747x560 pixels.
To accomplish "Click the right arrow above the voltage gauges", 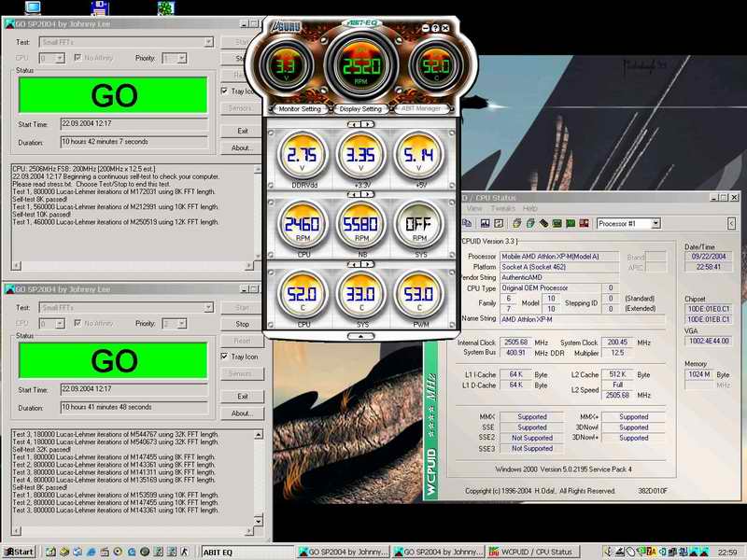I will pyautogui.click(x=367, y=124).
